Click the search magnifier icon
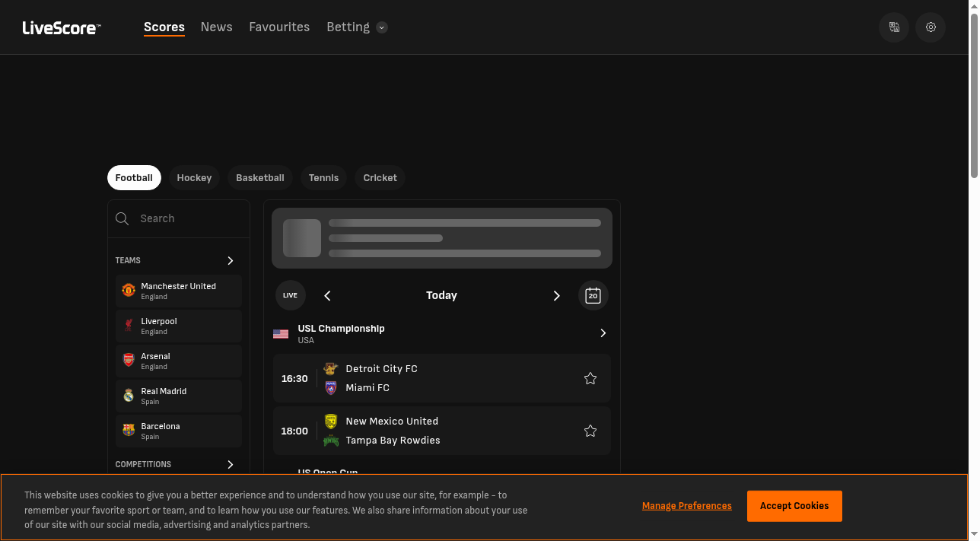Viewport: 980px width, 541px height. [x=122, y=218]
